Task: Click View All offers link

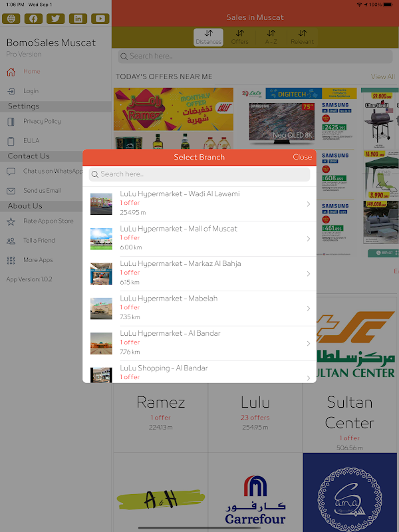Action: tap(383, 76)
